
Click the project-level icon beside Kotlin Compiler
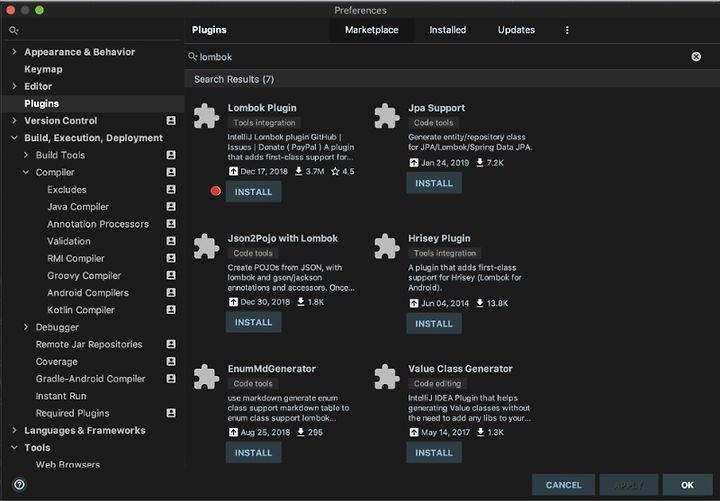171,310
